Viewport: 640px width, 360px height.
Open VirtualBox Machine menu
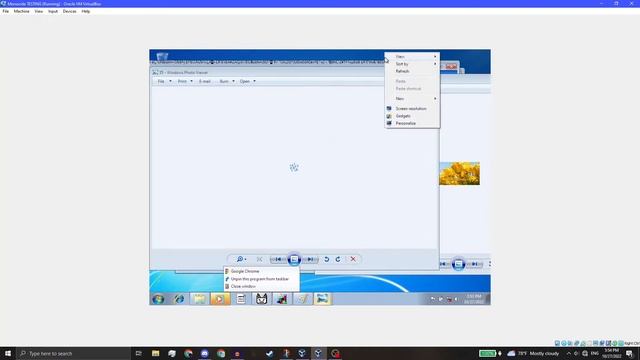pyautogui.click(x=22, y=11)
